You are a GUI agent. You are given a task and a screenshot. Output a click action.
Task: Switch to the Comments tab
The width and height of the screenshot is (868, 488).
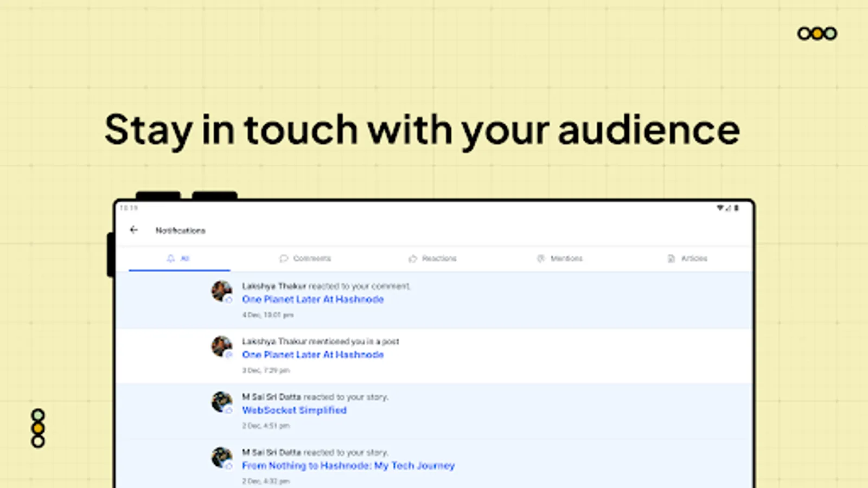305,259
